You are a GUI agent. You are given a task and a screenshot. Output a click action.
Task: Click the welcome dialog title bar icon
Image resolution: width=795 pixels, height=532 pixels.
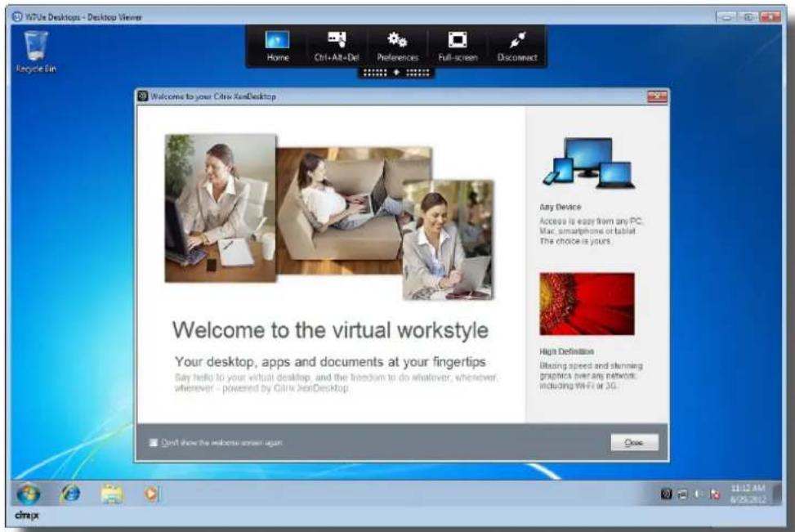coord(143,96)
